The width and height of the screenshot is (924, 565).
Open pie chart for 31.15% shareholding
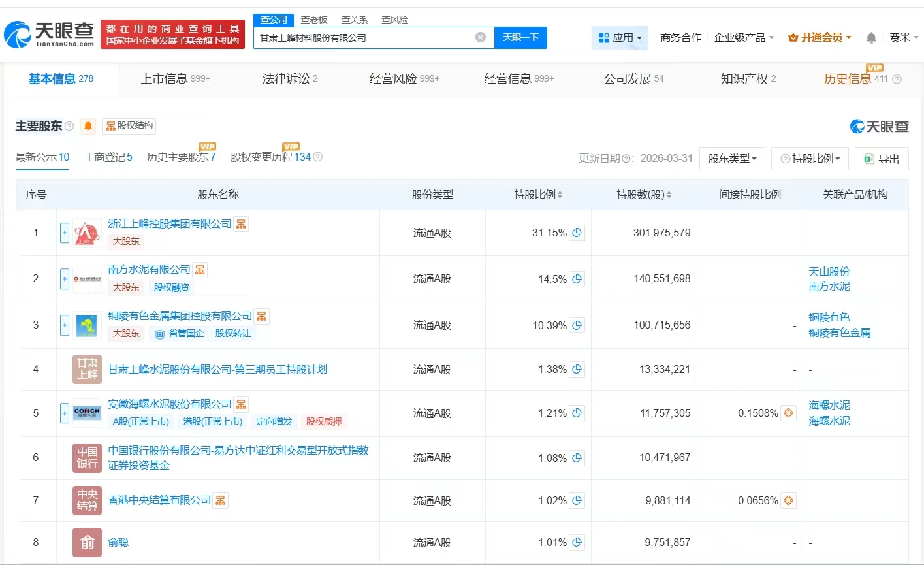[577, 233]
